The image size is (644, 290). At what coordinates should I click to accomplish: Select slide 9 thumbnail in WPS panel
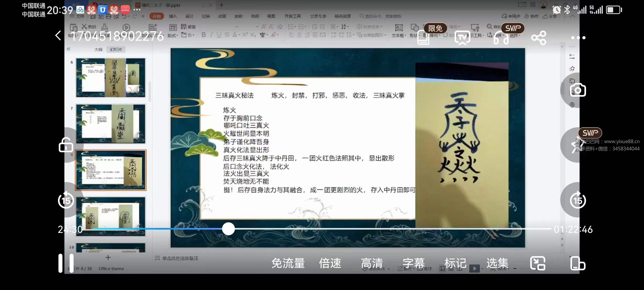click(x=111, y=216)
